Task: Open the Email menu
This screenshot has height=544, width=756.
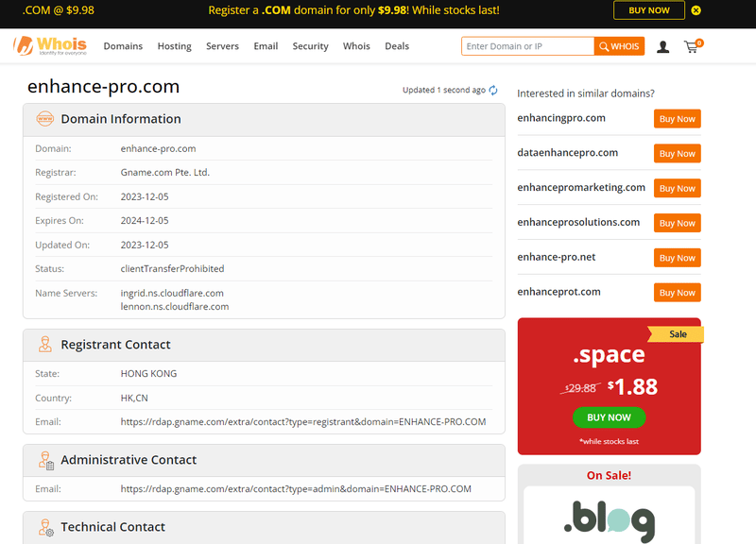Action: tap(266, 46)
